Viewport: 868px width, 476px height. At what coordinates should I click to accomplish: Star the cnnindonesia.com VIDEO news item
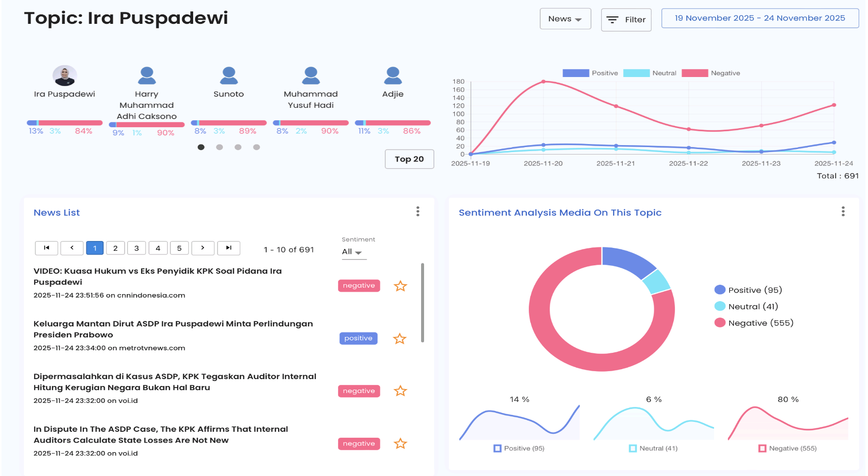(400, 286)
